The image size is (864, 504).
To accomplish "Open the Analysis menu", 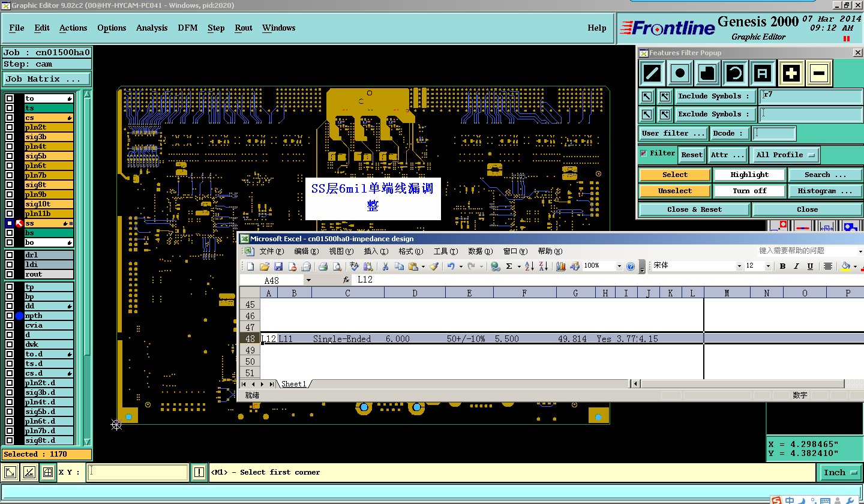I will [x=152, y=28].
